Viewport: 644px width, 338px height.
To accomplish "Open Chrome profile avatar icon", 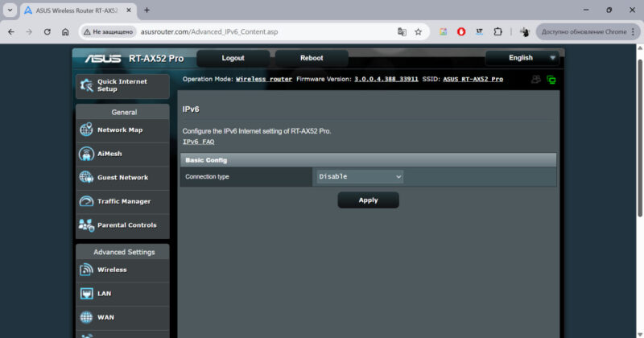I will pyautogui.click(x=525, y=31).
